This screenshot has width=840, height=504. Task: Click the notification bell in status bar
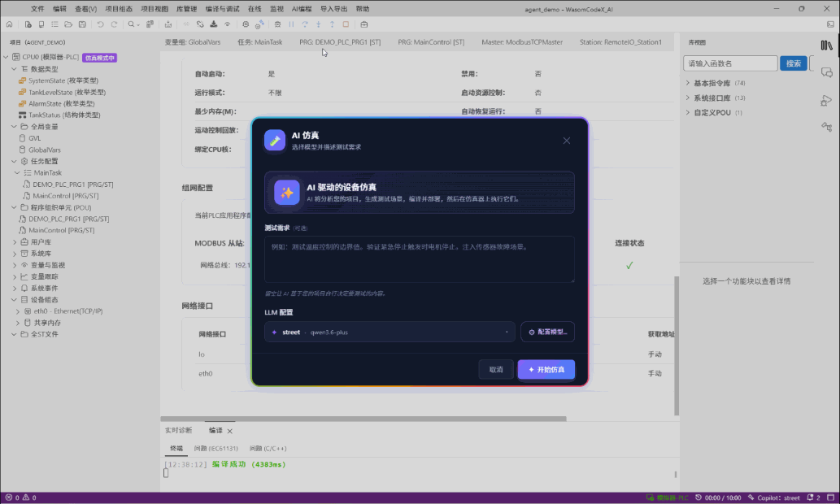[x=811, y=497]
